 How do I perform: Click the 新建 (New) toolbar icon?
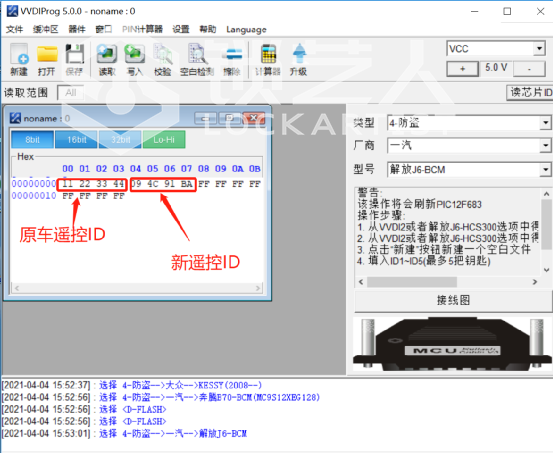pyautogui.click(x=19, y=59)
